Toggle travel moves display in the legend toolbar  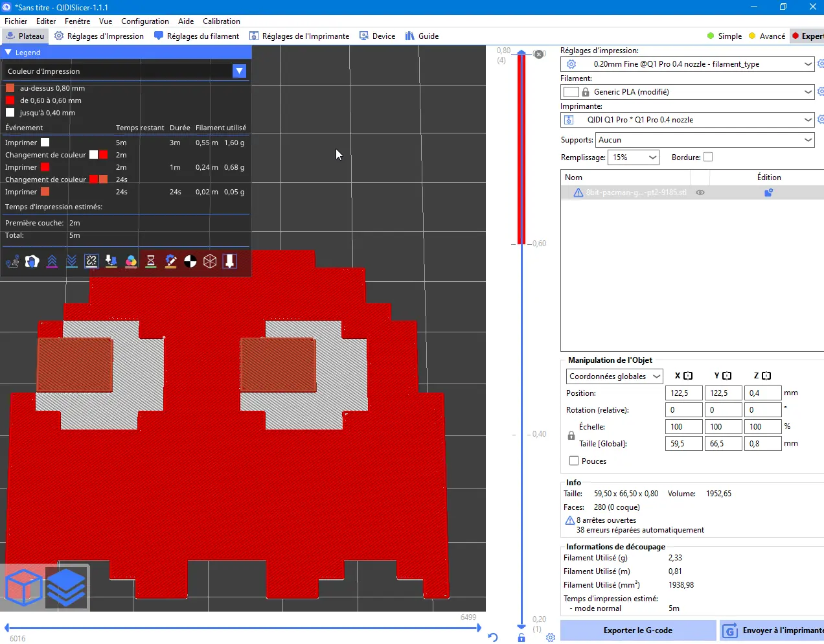12,261
